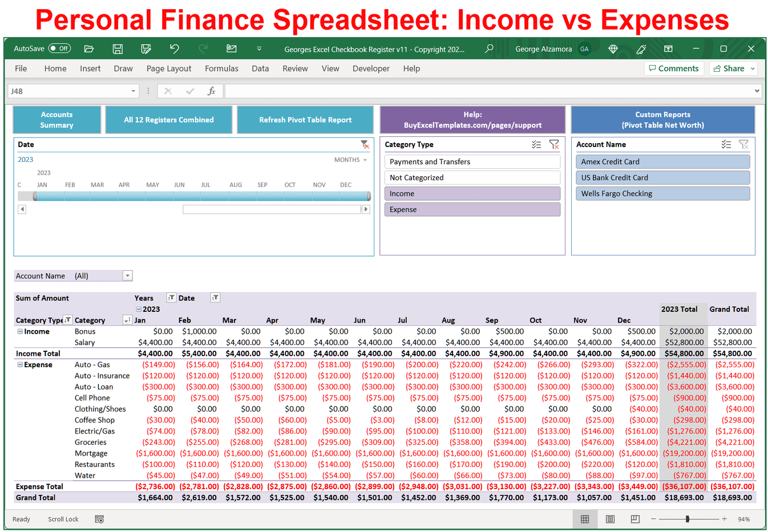Select Income in the Category Type slicer
Viewport: 768px width, 532px height.
[x=472, y=193]
